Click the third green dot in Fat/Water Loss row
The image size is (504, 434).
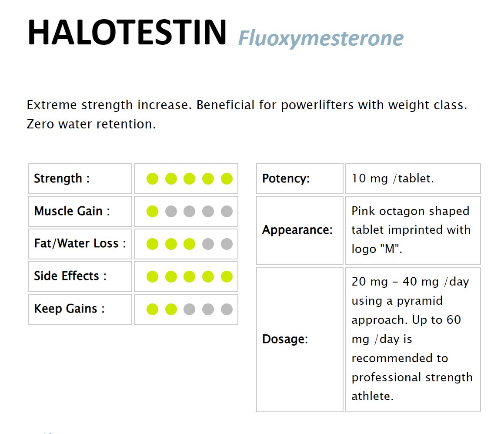[x=189, y=244]
